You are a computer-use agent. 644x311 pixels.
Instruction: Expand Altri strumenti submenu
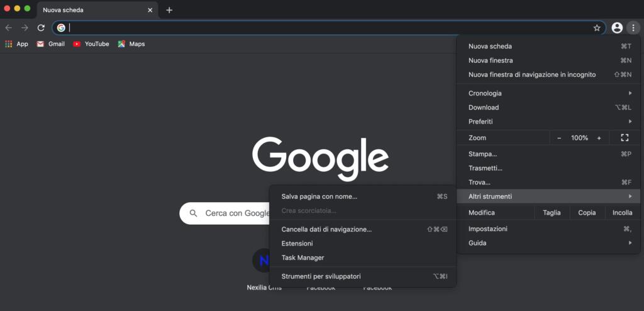(x=550, y=196)
